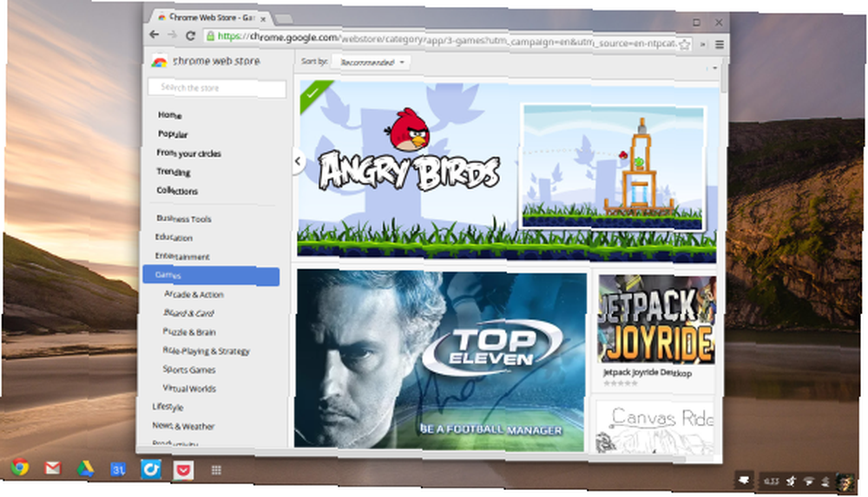Open the Chrome hamburger menu
Screen dimensions: 868x497
(x=719, y=44)
